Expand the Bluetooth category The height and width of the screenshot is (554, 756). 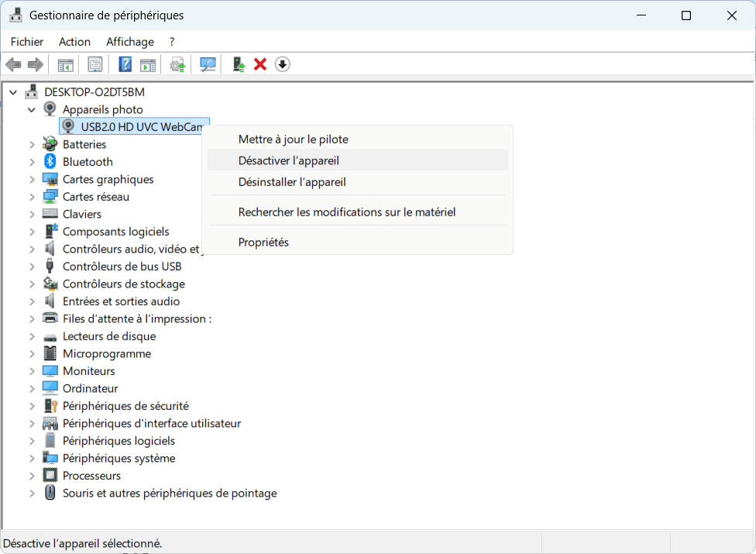[x=32, y=162]
